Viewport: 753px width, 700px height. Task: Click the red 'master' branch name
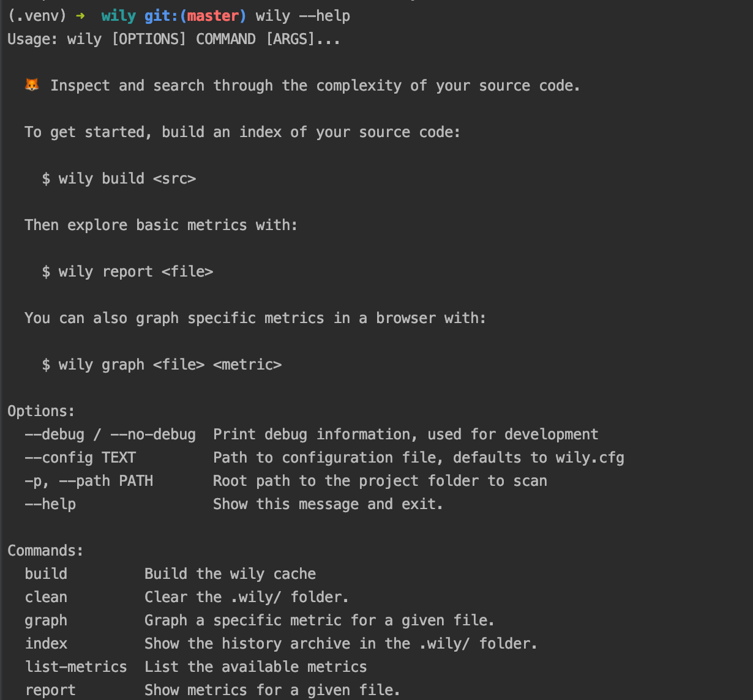pyautogui.click(x=213, y=16)
